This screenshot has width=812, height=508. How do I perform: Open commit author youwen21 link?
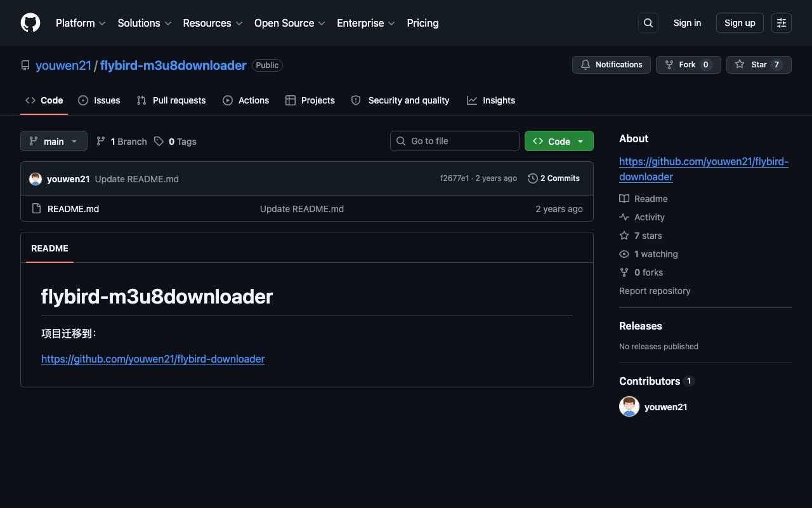[x=69, y=179]
